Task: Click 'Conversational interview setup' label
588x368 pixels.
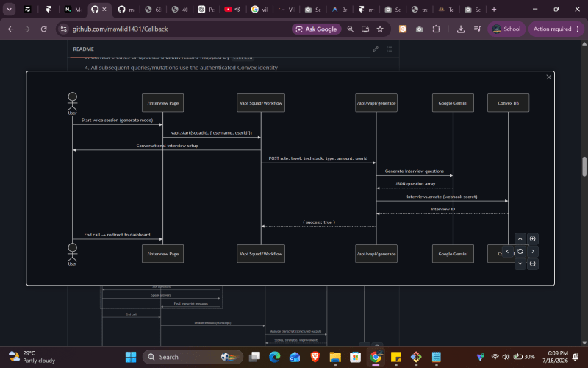Action: [x=167, y=145]
